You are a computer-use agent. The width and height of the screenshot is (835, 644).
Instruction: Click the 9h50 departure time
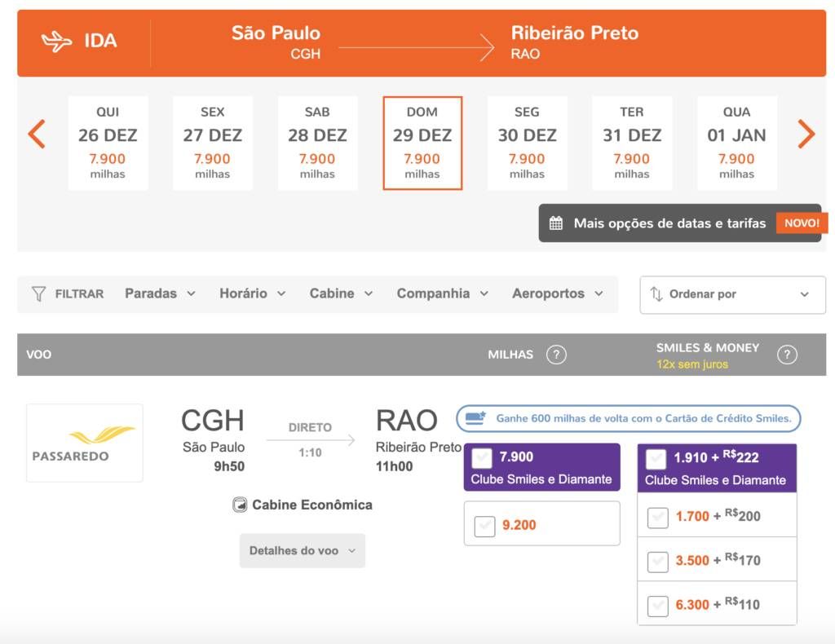point(229,466)
